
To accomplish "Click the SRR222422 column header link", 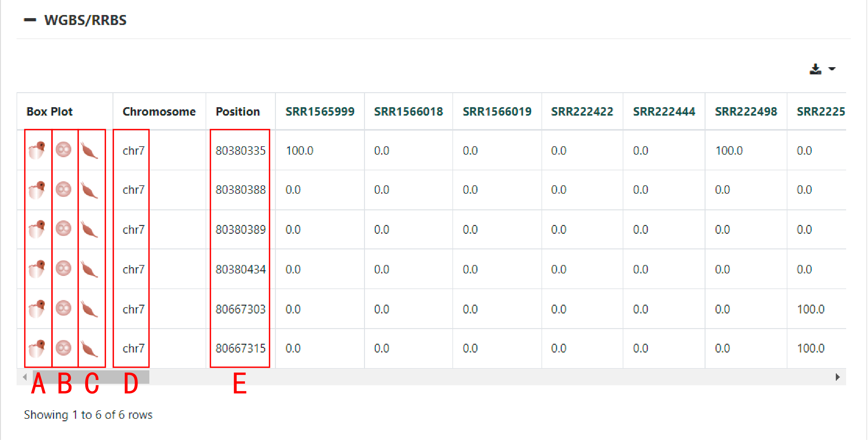I will point(582,112).
